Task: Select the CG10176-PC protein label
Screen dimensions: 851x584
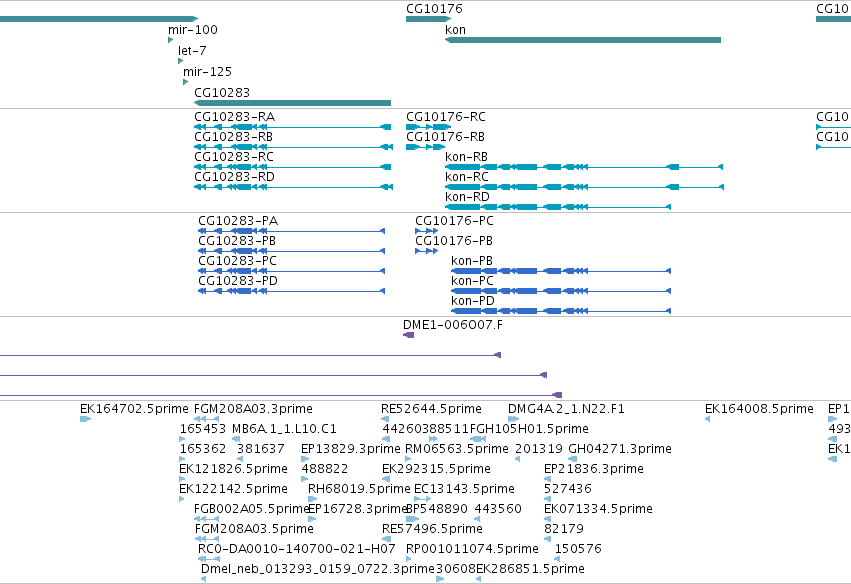Action: 454,221
